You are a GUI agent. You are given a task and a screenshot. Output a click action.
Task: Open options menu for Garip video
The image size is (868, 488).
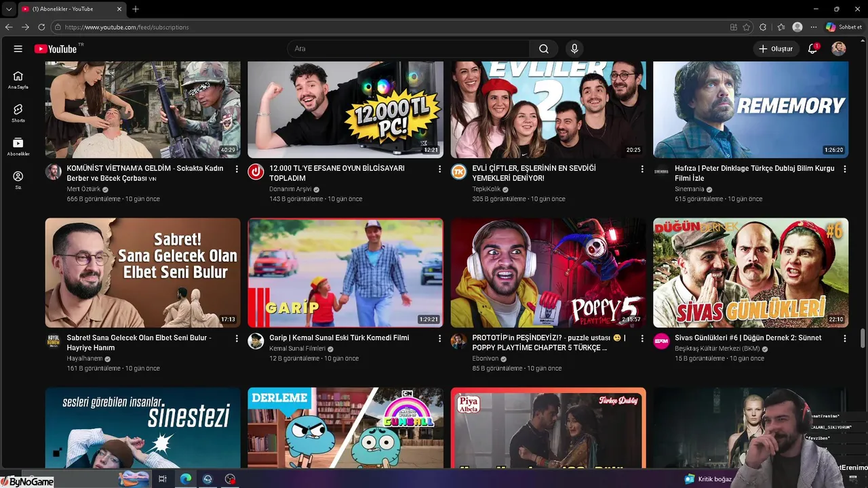tap(439, 338)
